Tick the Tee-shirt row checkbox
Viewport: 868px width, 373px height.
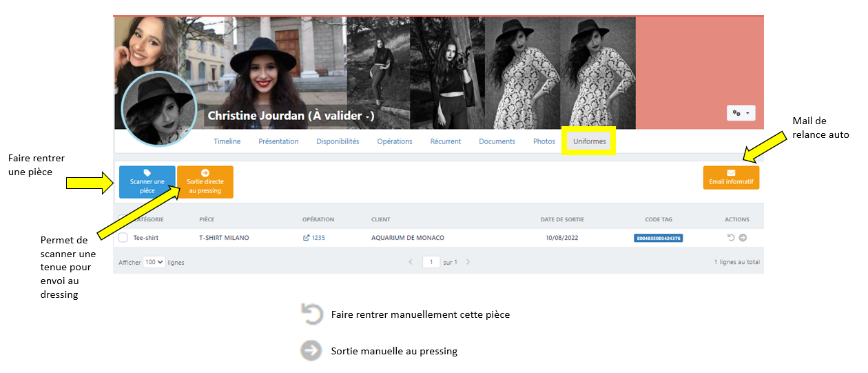coord(123,238)
